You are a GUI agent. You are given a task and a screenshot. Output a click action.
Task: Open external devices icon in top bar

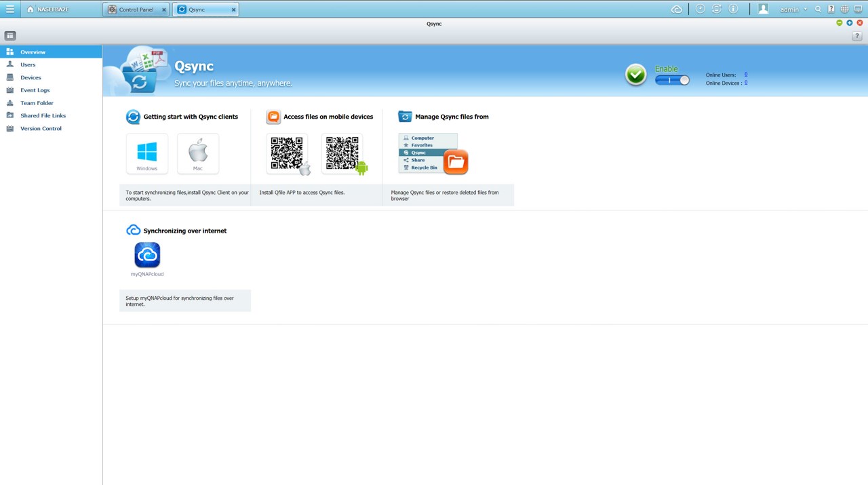coord(717,9)
